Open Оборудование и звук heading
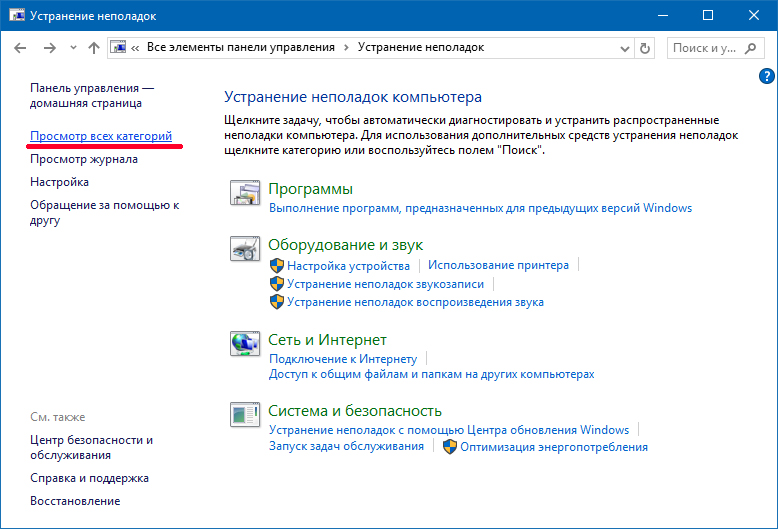This screenshot has height=529, width=778. 346,245
